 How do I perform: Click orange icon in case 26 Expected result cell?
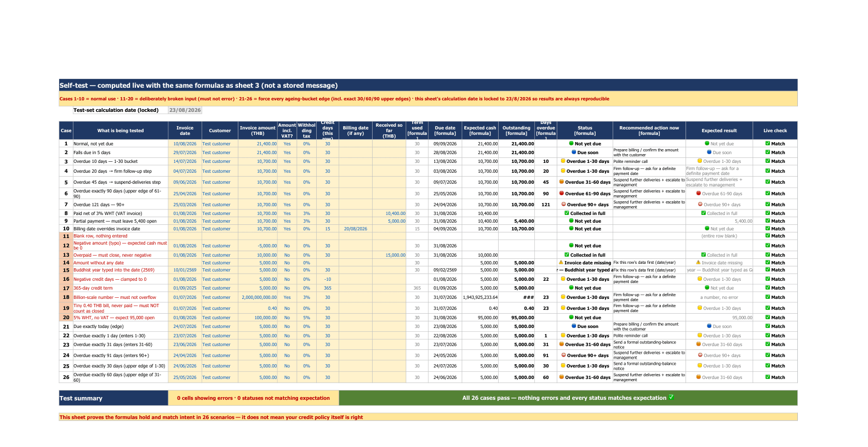pyautogui.click(x=698, y=377)
